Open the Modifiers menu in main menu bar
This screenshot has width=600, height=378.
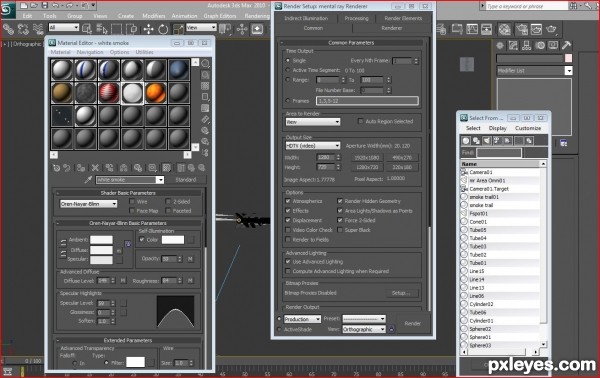pyautogui.click(x=154, y=16)
